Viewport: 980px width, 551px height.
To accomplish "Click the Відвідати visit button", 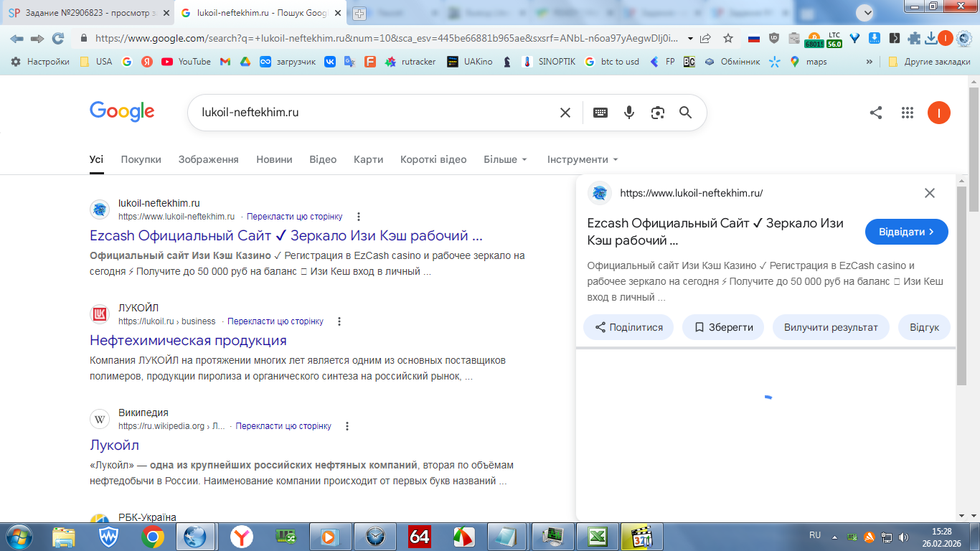I will tap(907, 232).
